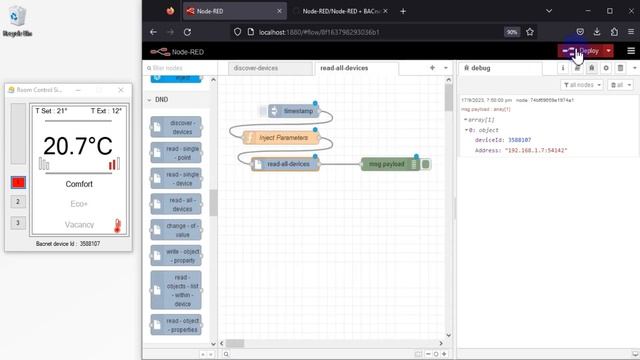This screenshot has width=640, height=360.
Task: Expand the sidebar tabs dropdown arrow
Action: pyautogui.click(x=635, y=68)
